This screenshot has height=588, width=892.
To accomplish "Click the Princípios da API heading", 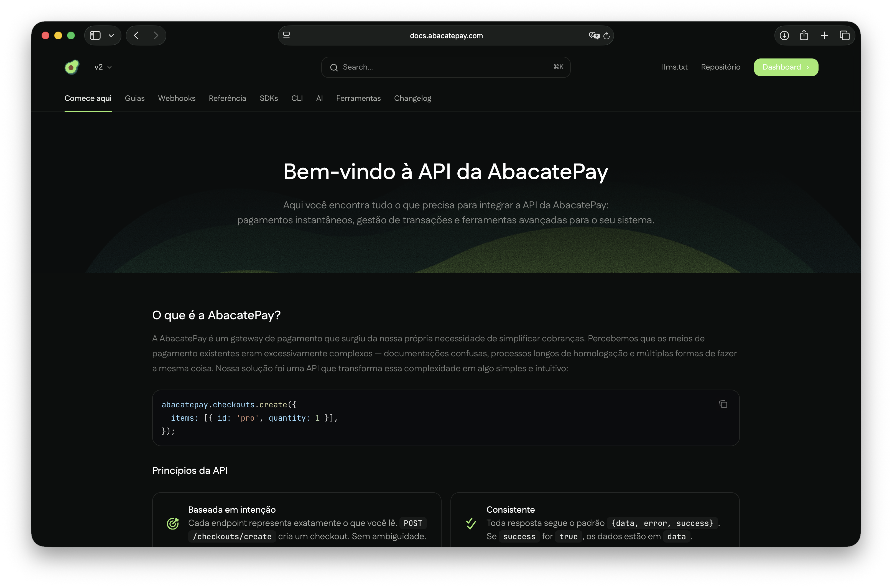I will click(x=190, y=470).
